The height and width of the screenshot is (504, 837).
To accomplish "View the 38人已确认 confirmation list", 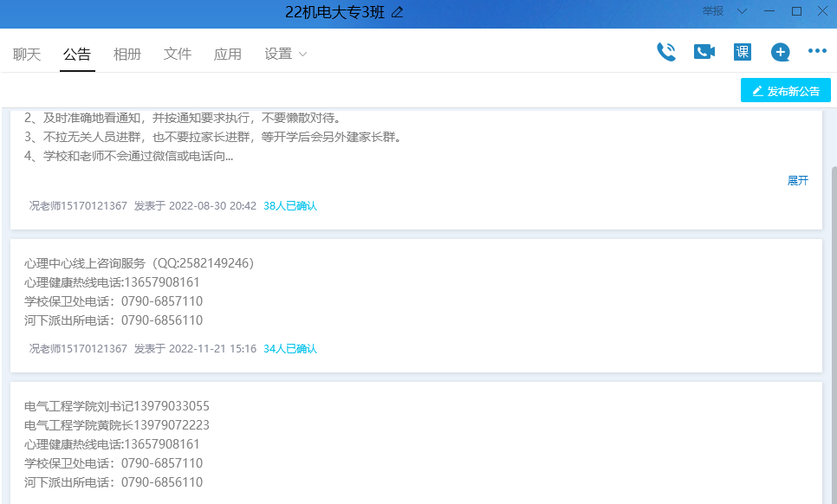I will pos(290,206).
